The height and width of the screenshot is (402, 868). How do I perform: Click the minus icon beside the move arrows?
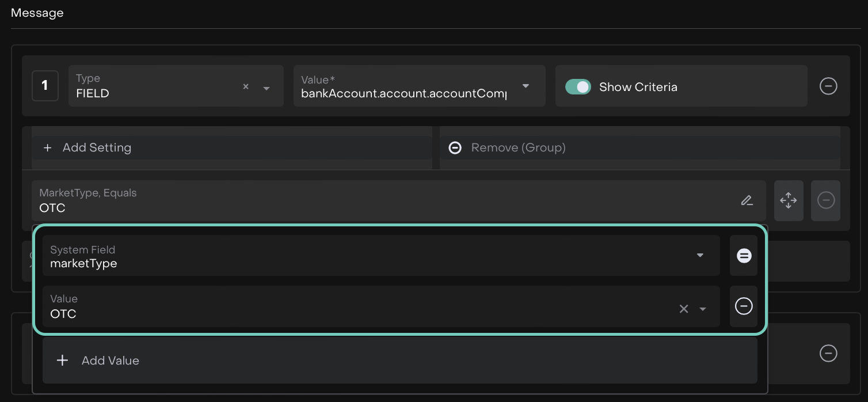(825, 200)
